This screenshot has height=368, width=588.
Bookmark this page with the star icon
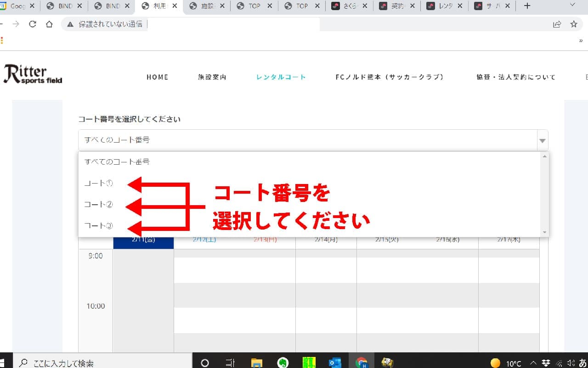573,24
